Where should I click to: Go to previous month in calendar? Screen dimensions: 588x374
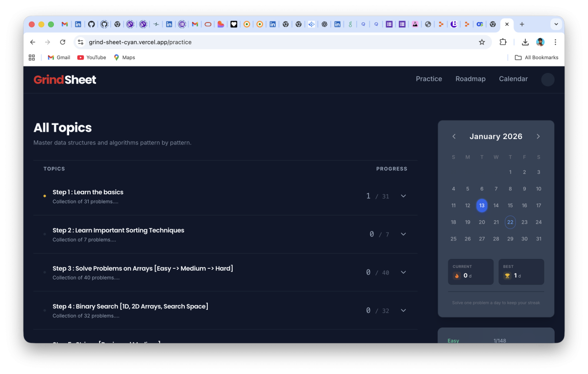point(454,137)
